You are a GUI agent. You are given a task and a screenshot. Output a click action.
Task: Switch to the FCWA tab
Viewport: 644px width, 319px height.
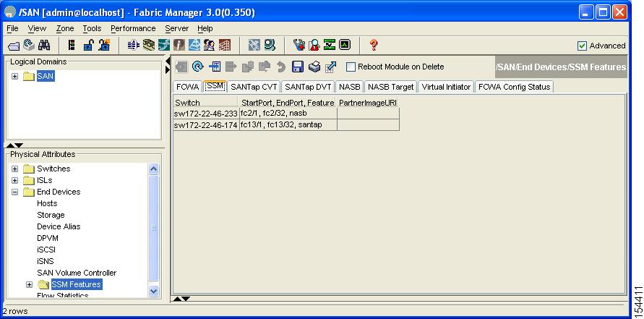point(188,87)
